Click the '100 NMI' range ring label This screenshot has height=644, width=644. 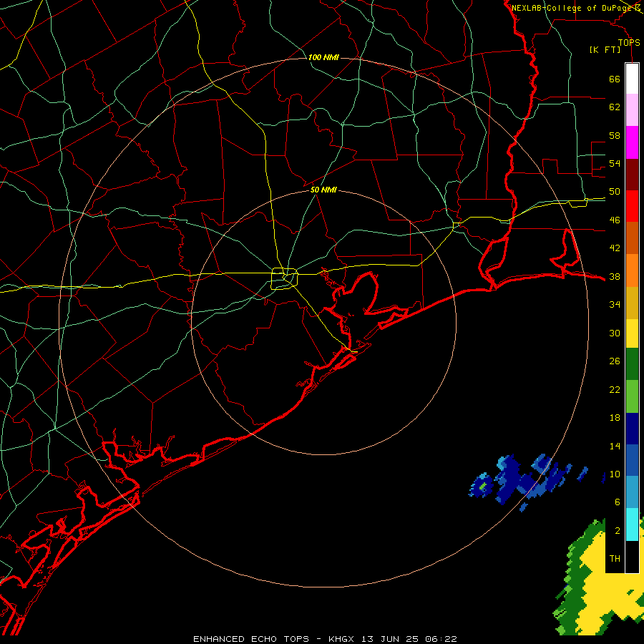click(x=323, y=57)
